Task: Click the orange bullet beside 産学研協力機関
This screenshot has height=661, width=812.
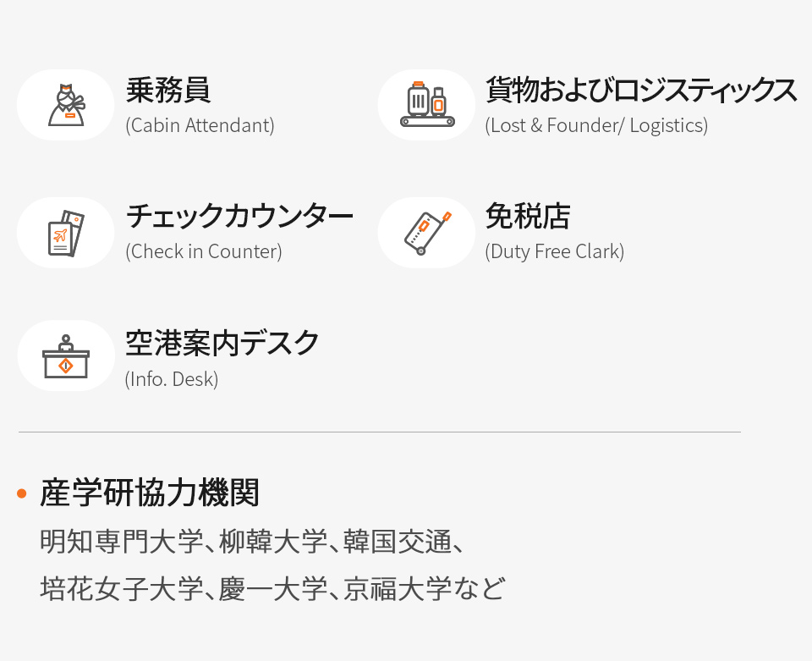Action: click(22, 493)
